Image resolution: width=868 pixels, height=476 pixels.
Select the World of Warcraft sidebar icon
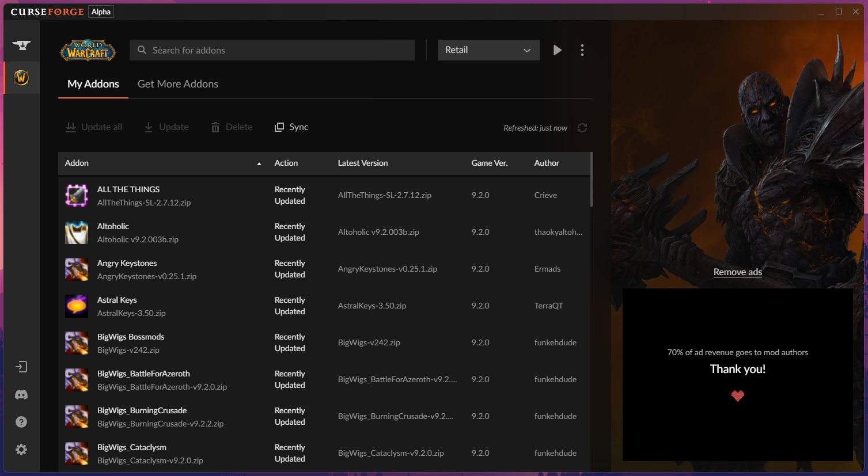pos(21,78)
